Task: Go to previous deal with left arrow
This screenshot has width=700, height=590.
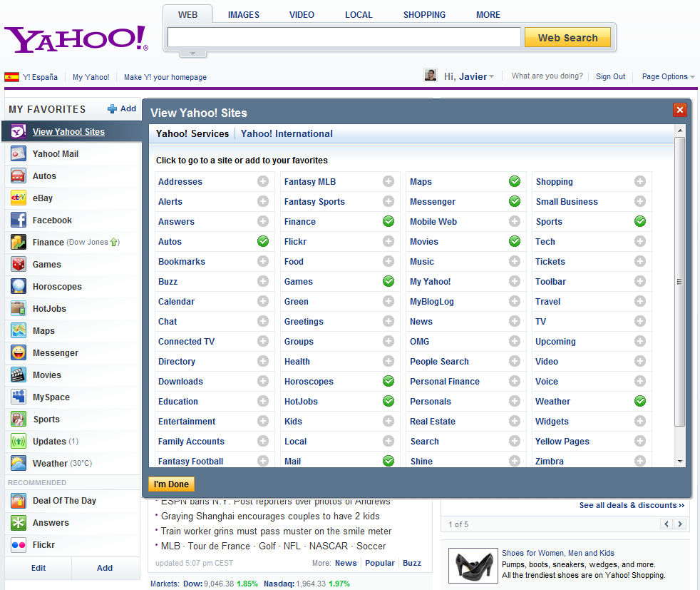Action: [666, 524]
